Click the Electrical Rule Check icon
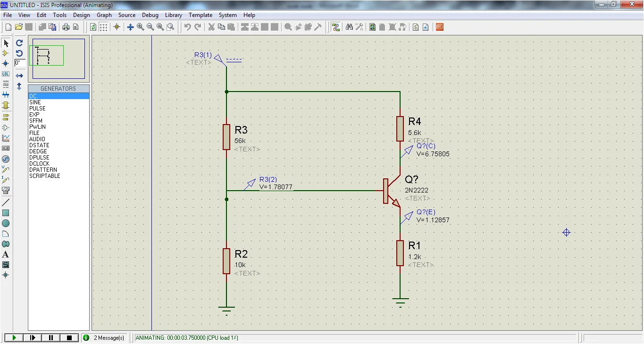Image resolution: width=644 pixels, height=344 pixels. (x=426, y=27)
